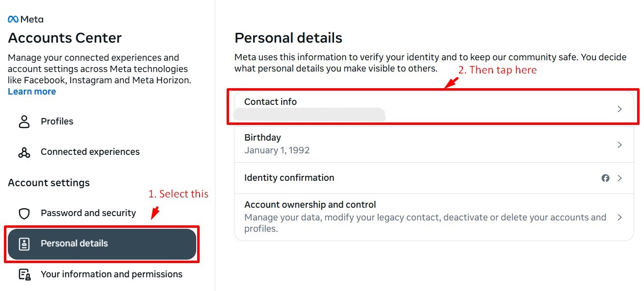Click the Facebook icon on Identity confirmation row

point(605,178)
